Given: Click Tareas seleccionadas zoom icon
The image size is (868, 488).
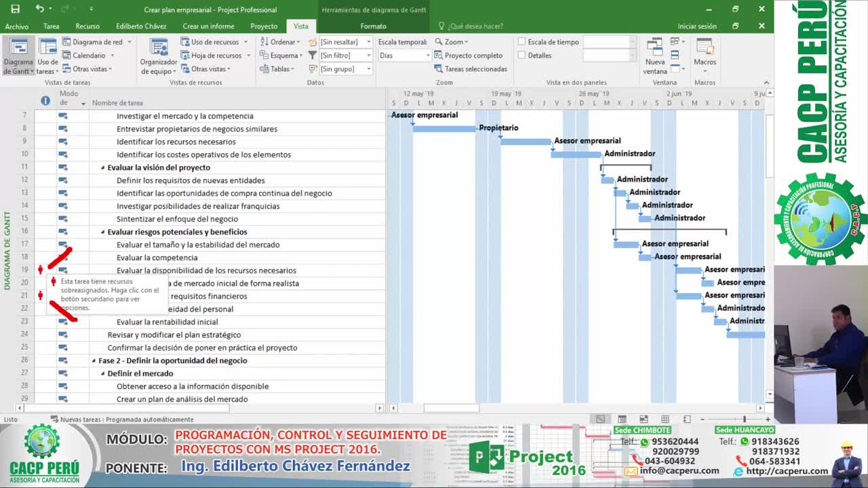Looking at the screenshot, I should pyautogui.click(x=439, y=69).
